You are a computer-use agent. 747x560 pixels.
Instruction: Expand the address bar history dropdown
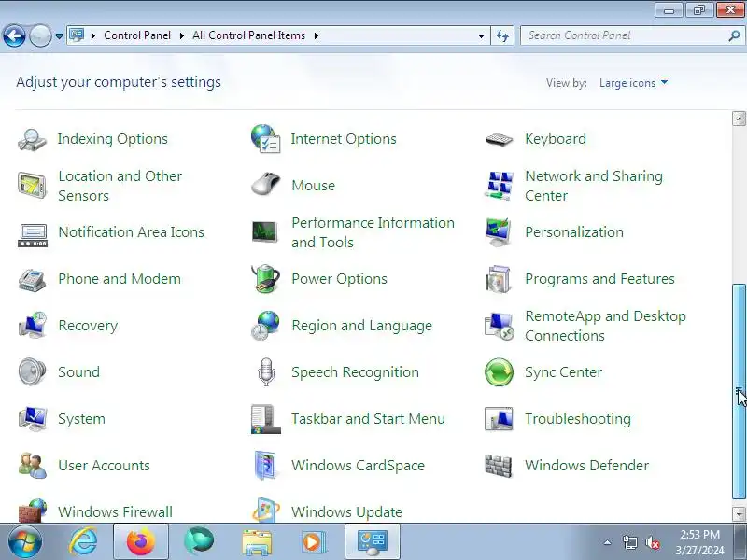481,35
